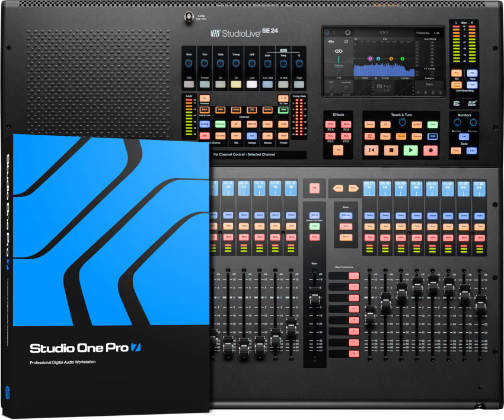Viewport: 504px width, 420px height.
Task: Switch to the Aux Mixes view
Action: [x=429, y=39]
